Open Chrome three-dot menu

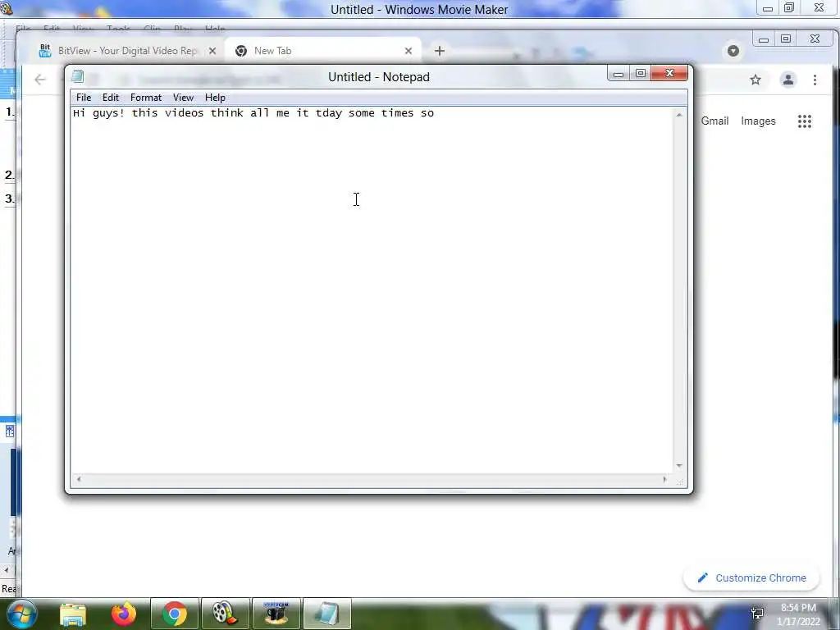point(815,80)
